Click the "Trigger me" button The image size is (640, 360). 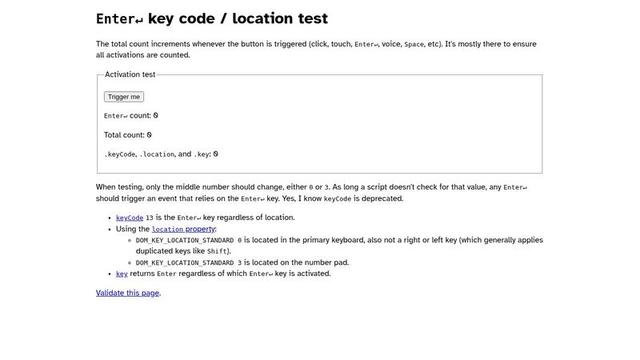click(x=124, y=97)
